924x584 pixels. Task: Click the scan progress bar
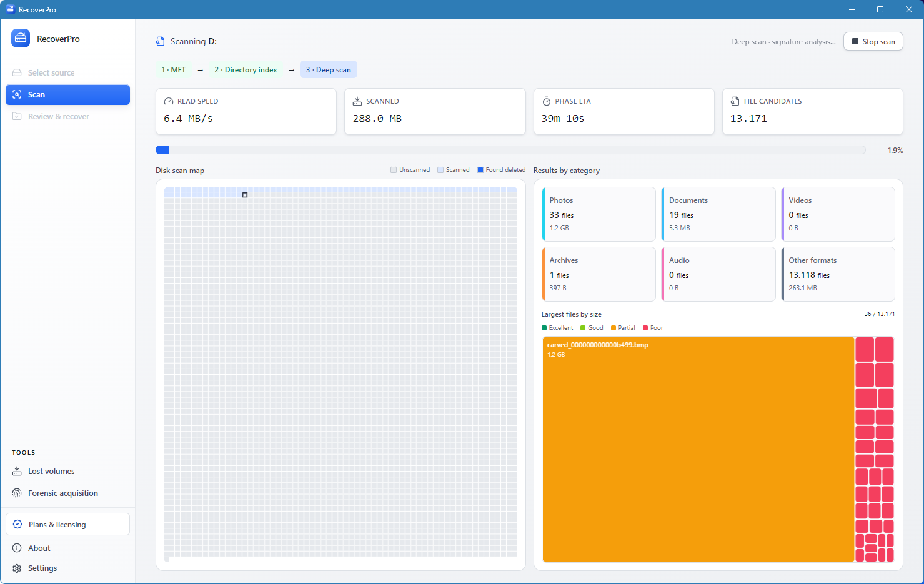pyautogui.click(x=510, y=150)
